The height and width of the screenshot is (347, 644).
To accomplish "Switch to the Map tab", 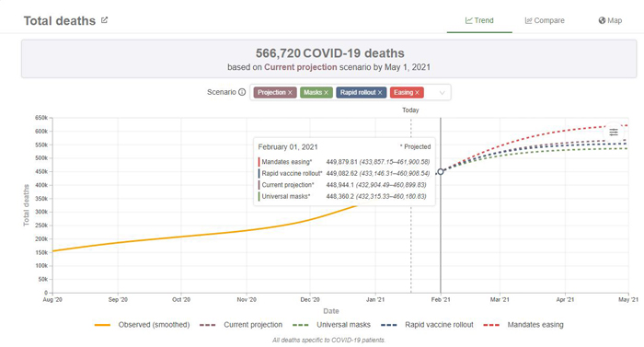I will click(610, 20).
